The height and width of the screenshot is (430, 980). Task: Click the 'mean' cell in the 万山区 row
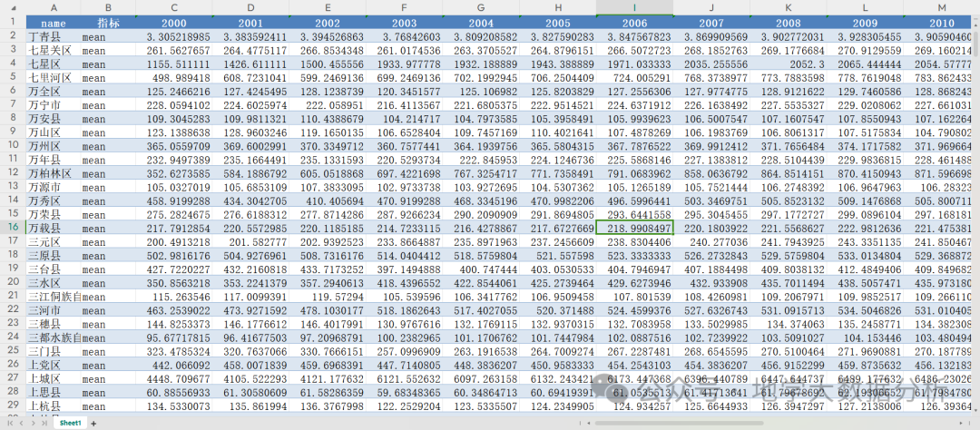point(108,132)
